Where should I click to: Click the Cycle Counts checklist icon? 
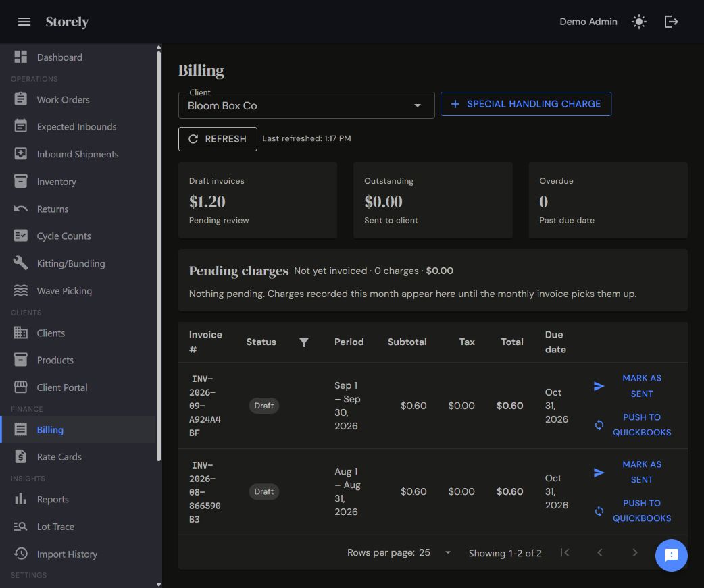tap(21, 236)
